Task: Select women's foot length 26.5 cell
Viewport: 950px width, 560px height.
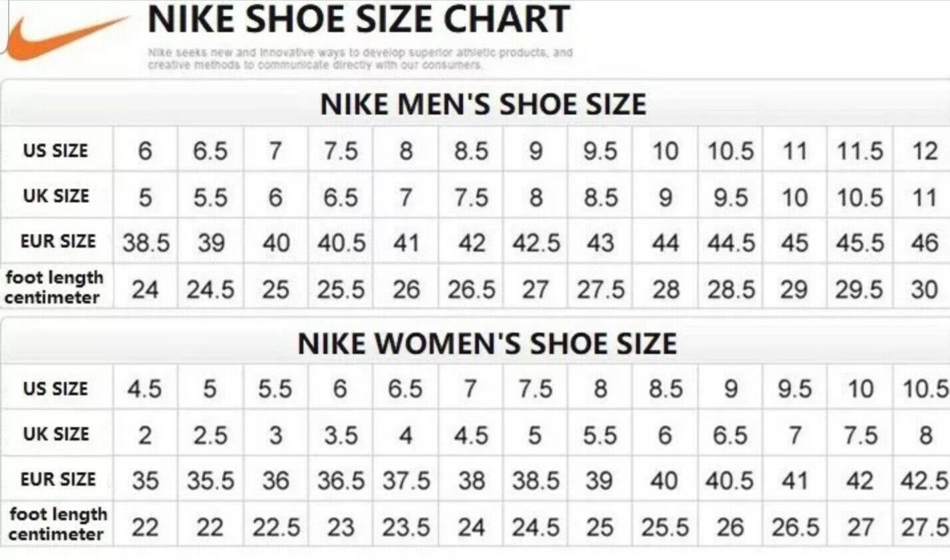Action: [x=795, y=527]
